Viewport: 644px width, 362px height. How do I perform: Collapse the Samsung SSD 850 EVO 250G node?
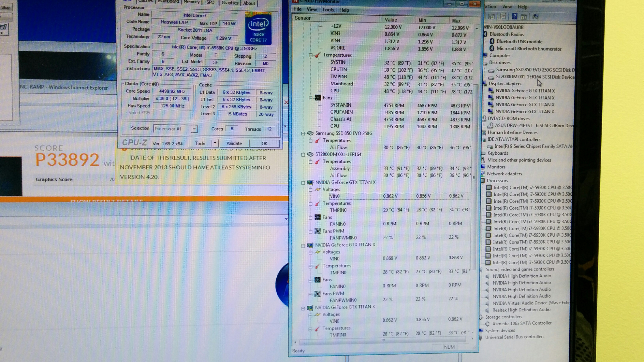(303, 134)
